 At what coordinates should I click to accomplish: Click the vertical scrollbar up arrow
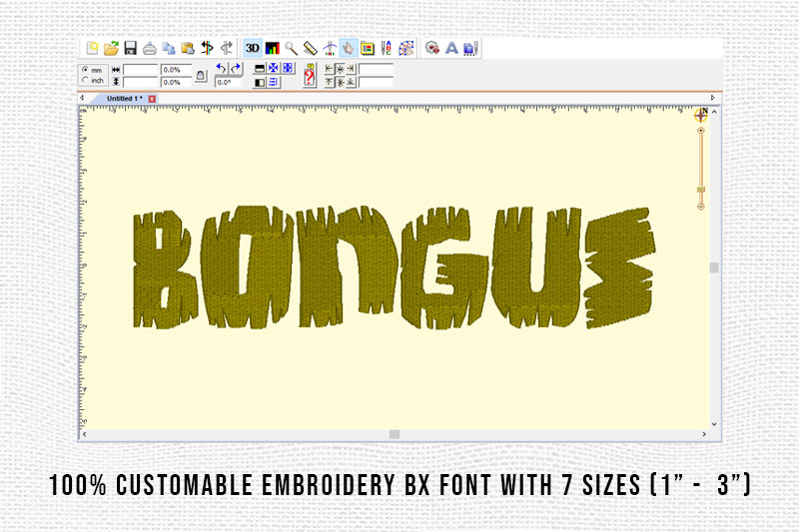pyautogui.click(x=714, y=112)
